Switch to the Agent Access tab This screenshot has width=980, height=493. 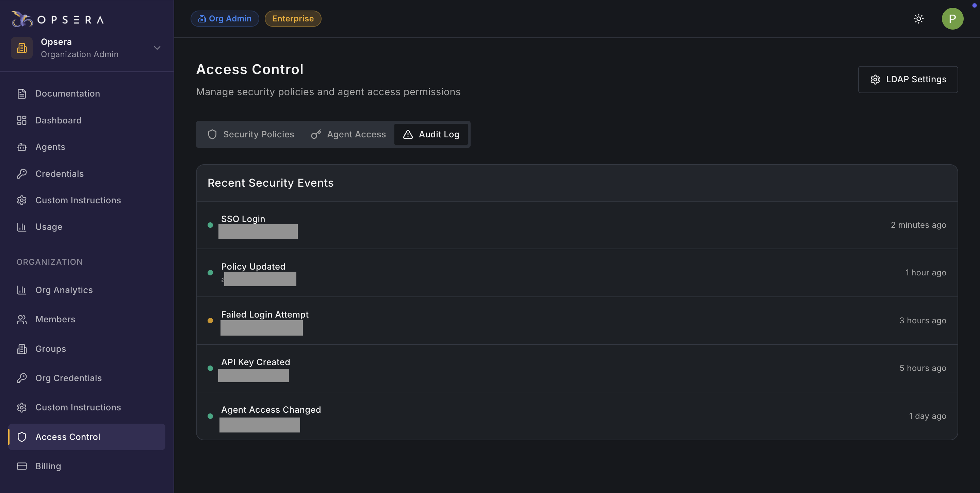(x=348, y=134)
